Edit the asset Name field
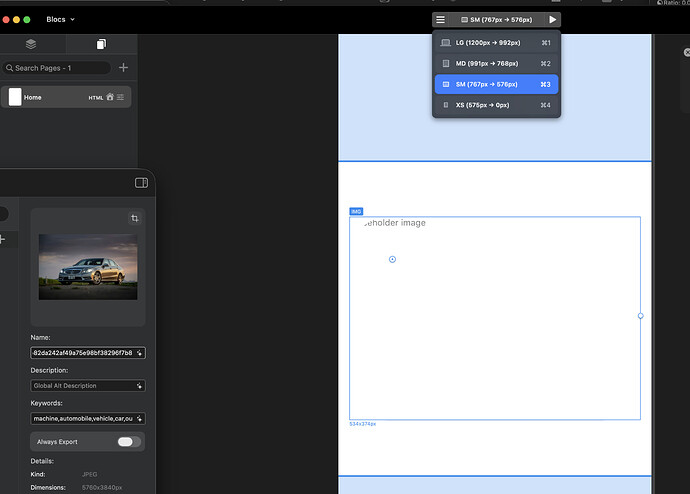The width and height of the screenshot is (690, 494). coord(88,353)
